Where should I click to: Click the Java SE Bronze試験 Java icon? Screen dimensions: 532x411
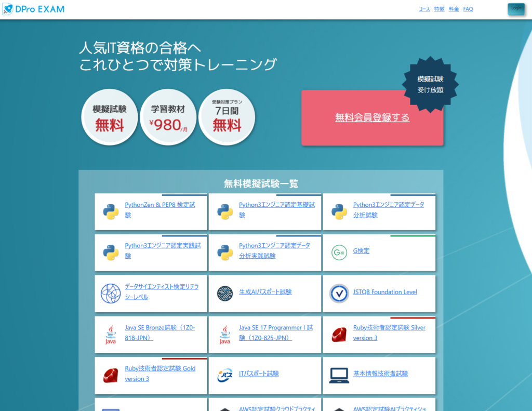point(111,335)
